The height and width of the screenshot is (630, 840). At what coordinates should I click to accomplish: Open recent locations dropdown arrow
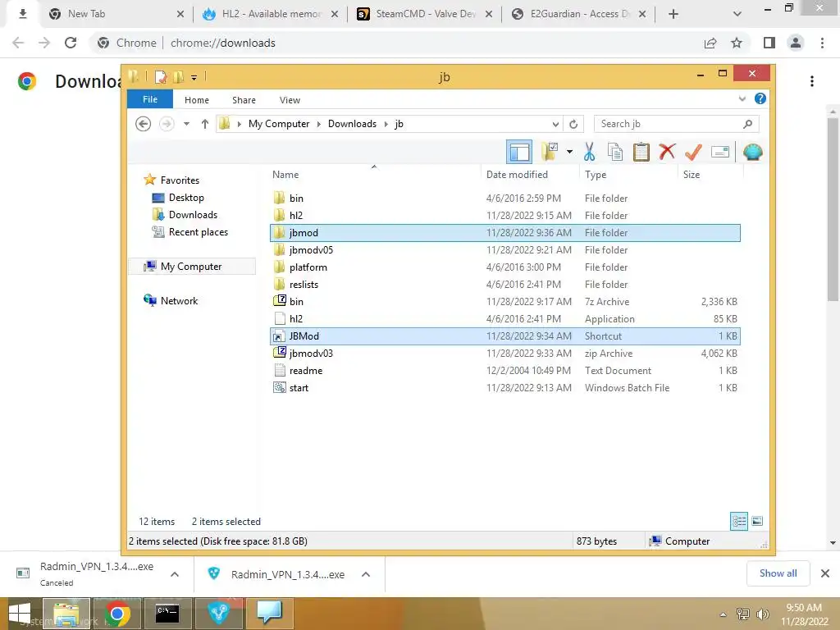186,124
